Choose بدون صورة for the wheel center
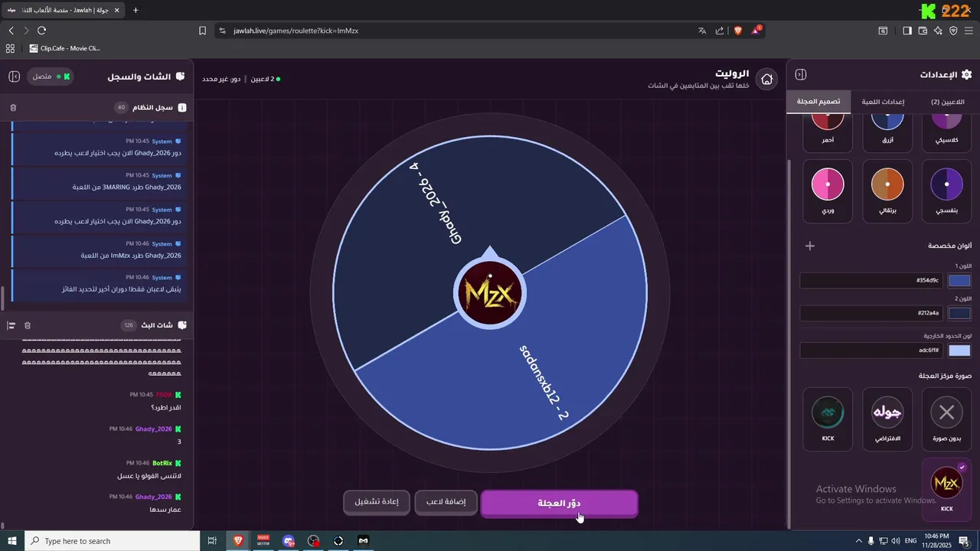This screenshot has height=551, width=980. tap(947, 419)
